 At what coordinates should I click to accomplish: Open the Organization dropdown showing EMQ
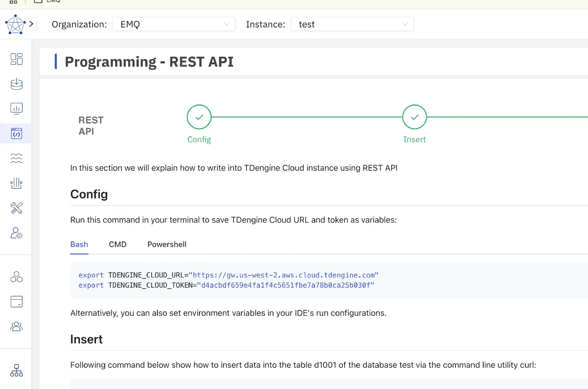[x=173, y=24]
